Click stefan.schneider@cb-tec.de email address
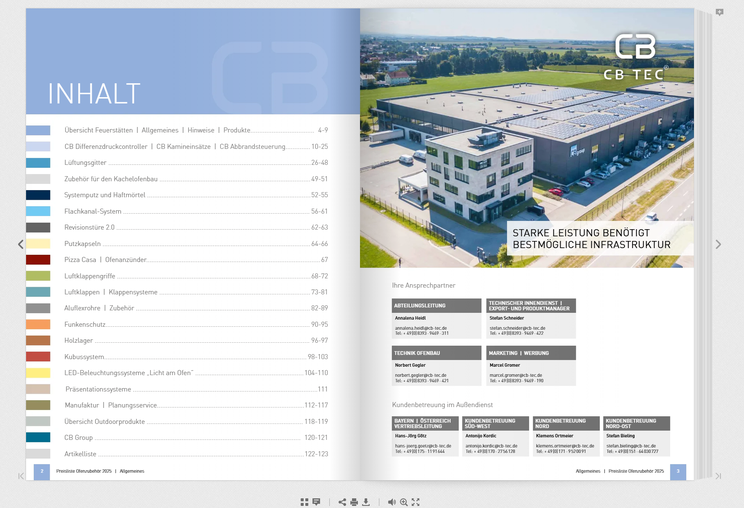The height and width of the screenshot is (508, 744). (517, 328)
